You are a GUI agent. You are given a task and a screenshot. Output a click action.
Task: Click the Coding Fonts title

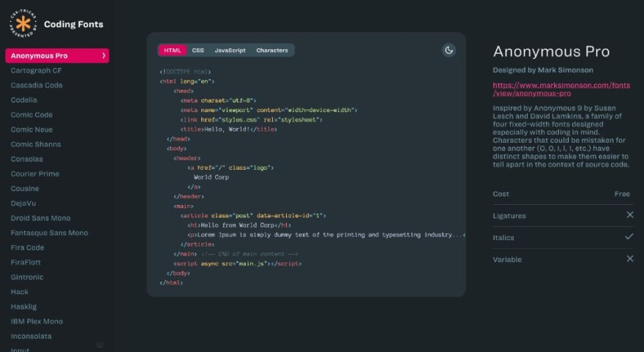coord(73,24)
